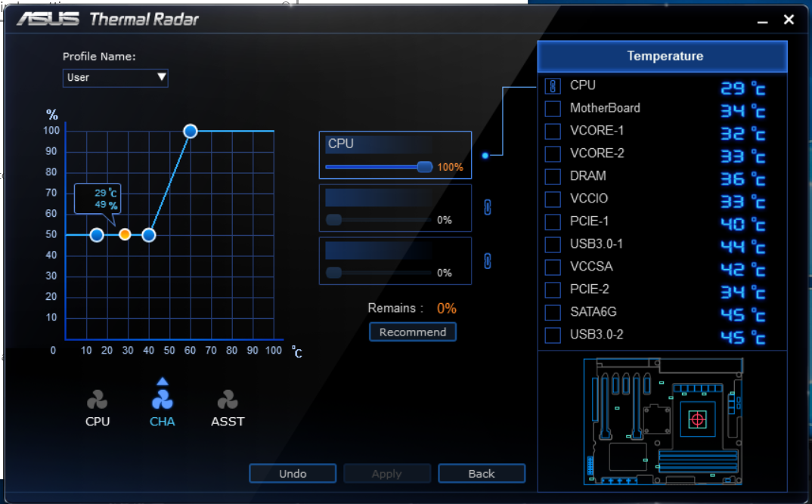
Task: Click the red crosshair on motherboard diagram
Action: click(698, 419)
